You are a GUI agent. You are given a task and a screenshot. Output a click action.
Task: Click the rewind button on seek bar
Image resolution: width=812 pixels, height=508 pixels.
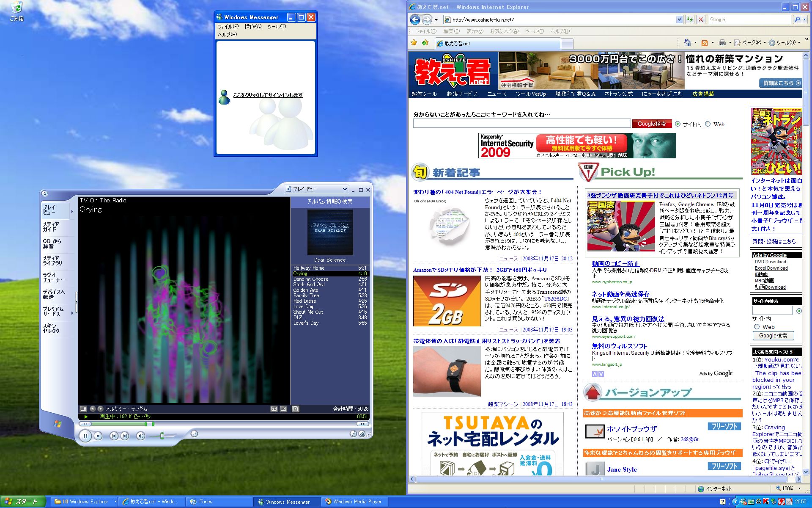(85, 424)
